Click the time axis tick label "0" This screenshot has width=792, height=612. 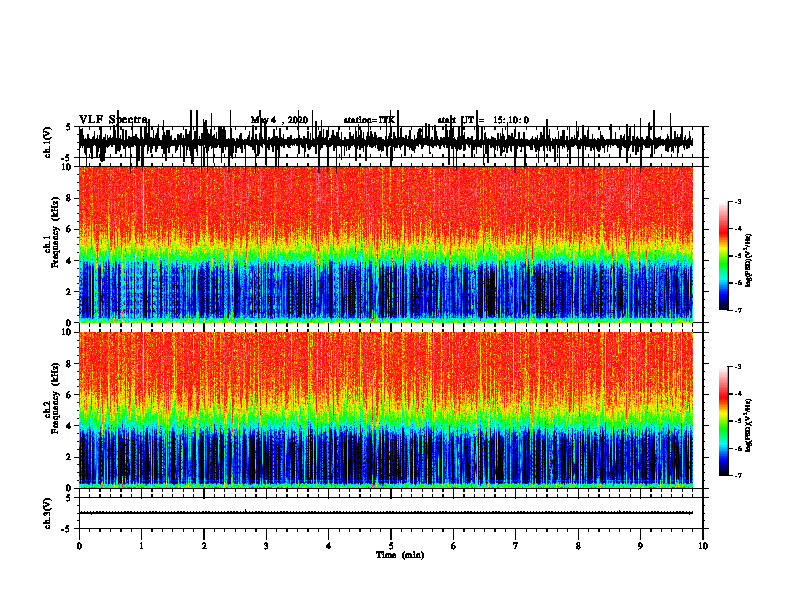tap(79, 546)
